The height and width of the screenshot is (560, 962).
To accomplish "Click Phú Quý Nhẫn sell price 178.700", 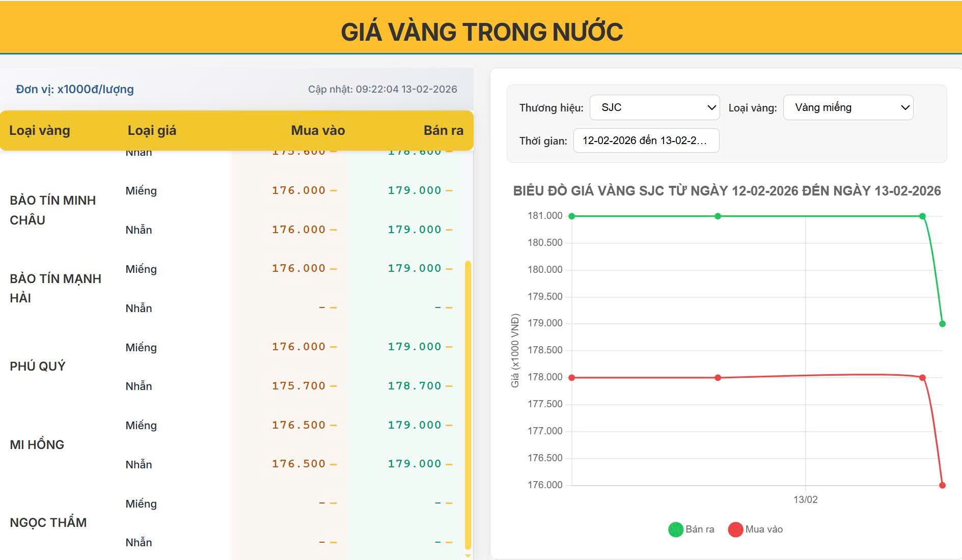I will click(415, 386).
